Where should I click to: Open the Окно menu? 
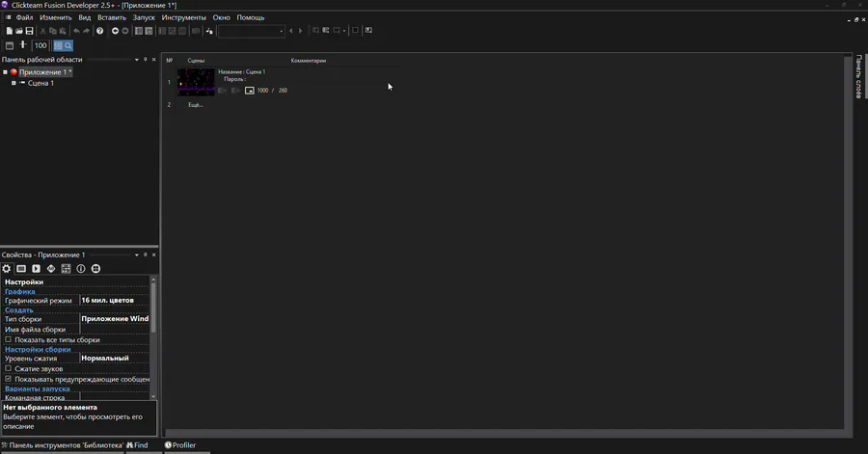pyautogui.click(x=222, y=17)
